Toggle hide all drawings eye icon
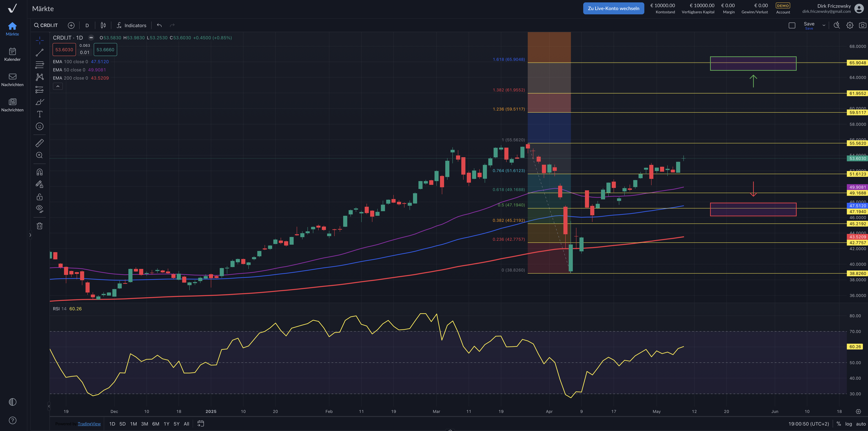Screen dimensions: 868x431 click(39, 209)
